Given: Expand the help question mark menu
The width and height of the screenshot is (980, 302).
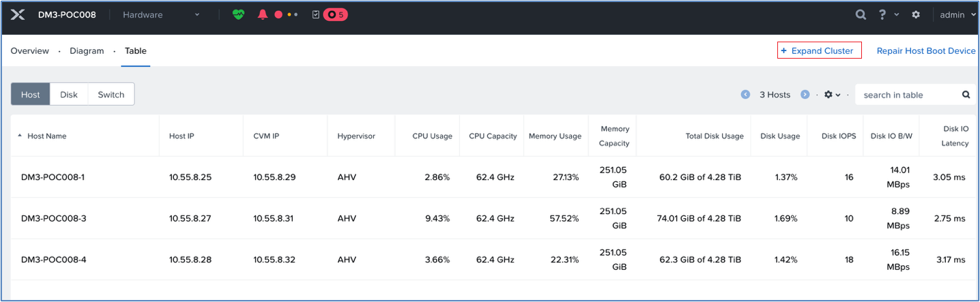Looking at the screenshot, I should coord(888,14).
